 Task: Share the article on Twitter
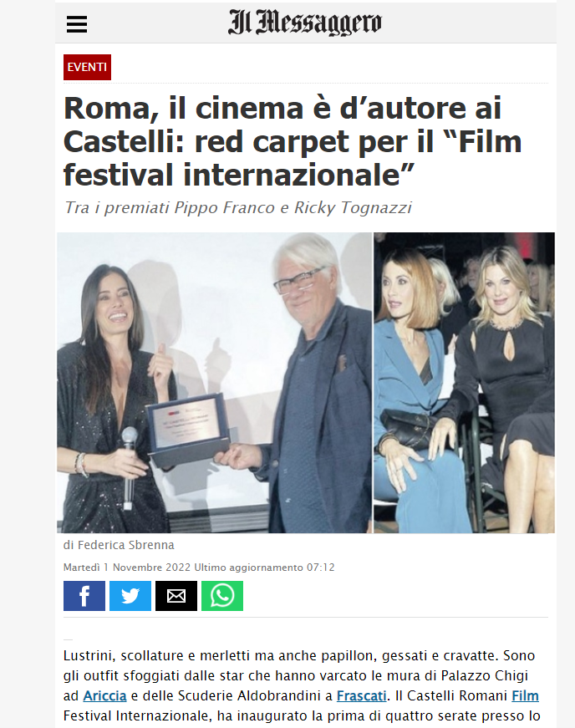tap(130, 596)
